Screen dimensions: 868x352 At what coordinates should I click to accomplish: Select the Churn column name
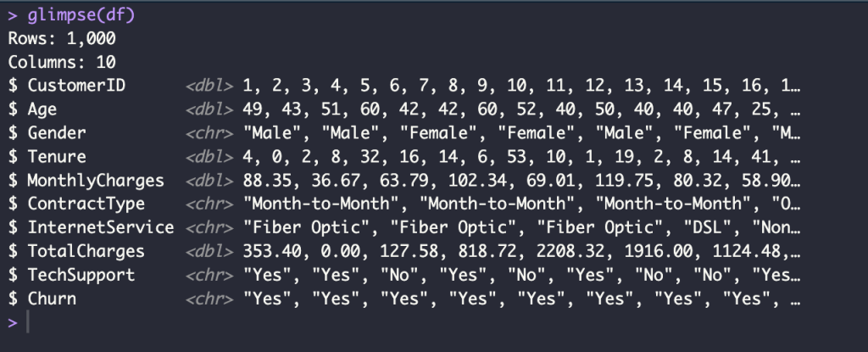[52, 299]
